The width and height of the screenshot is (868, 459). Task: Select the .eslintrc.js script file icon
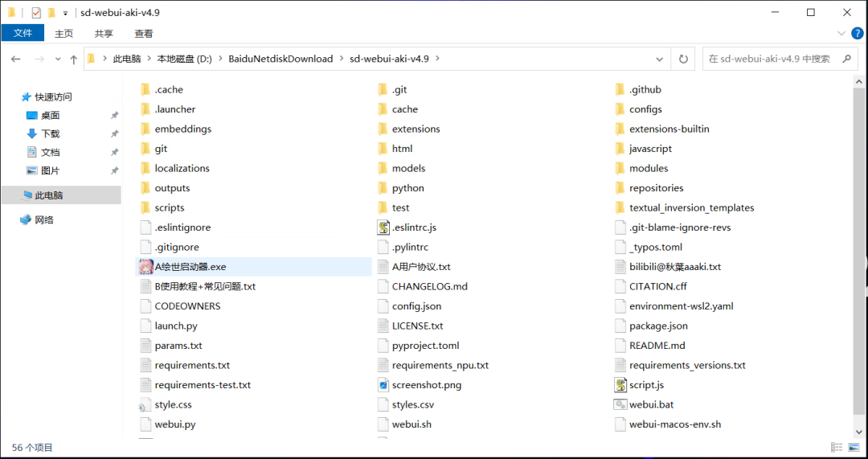click(x=383, y=227)
